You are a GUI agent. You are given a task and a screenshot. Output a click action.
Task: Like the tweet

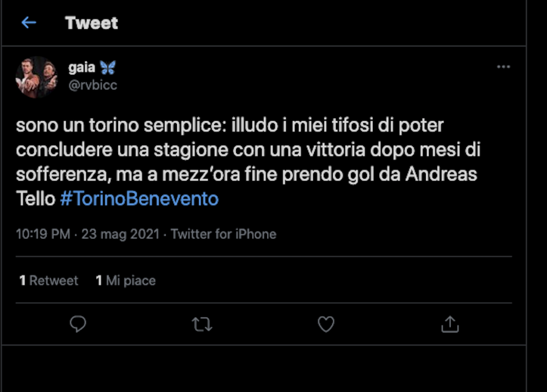point(326,324)
